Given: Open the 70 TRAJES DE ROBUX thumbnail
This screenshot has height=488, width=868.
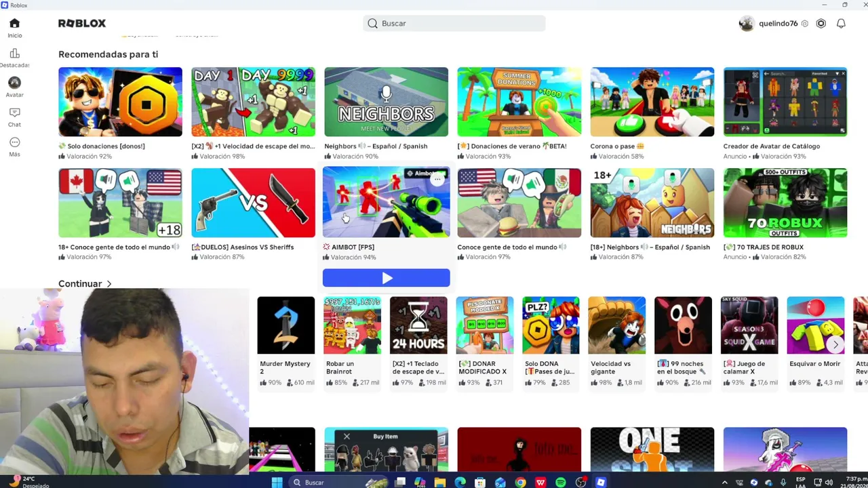Looking at the screenshot, I should pos(785,203).
